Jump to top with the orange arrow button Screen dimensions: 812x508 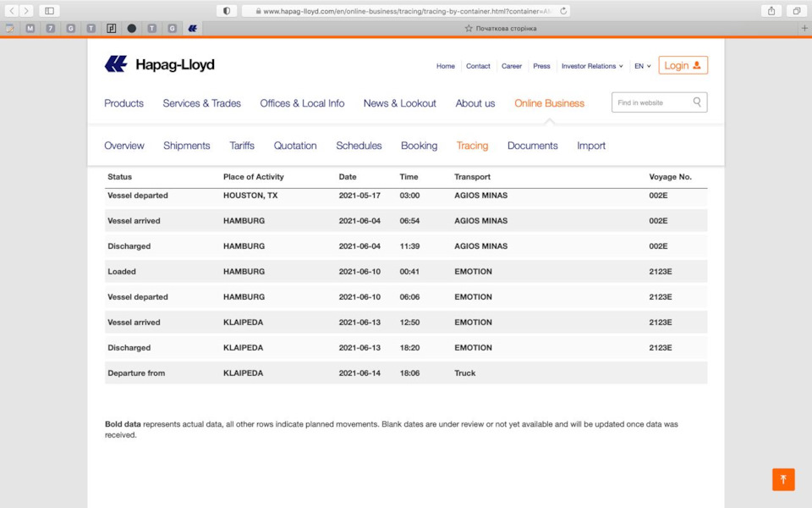coord(783,479)
